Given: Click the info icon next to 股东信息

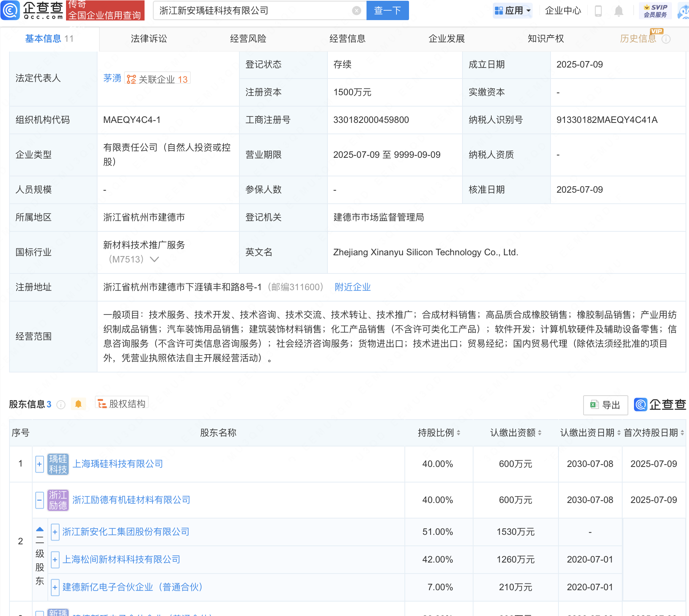Looking at the screenshot, I should (x=61, y=405).
